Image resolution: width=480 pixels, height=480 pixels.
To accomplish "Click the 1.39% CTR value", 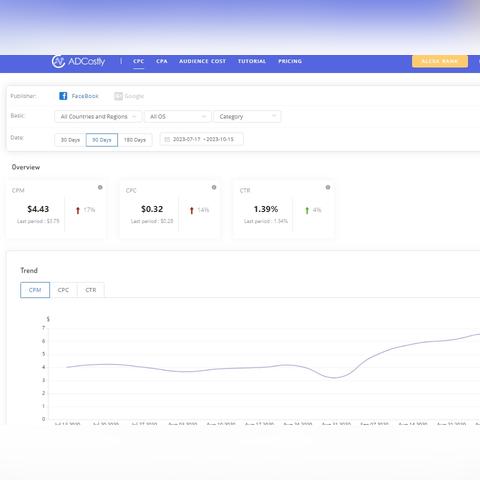I will (x=266, y=209).
